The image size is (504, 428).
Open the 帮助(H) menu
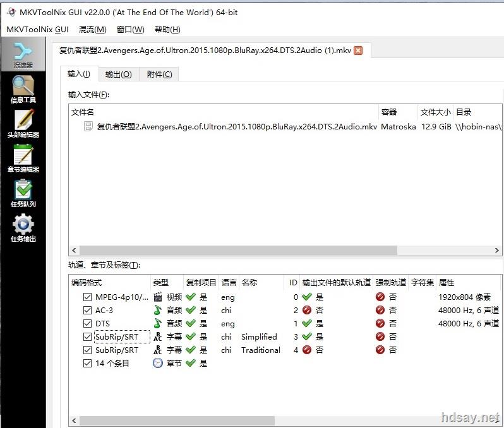pyautogui.click(x=167, y=30)
